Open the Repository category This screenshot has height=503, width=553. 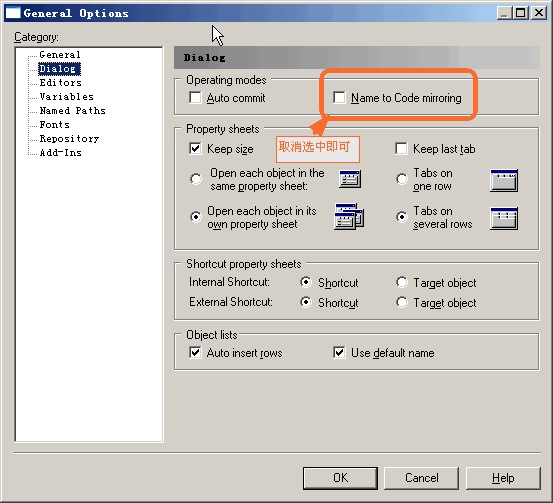(69, 139)
